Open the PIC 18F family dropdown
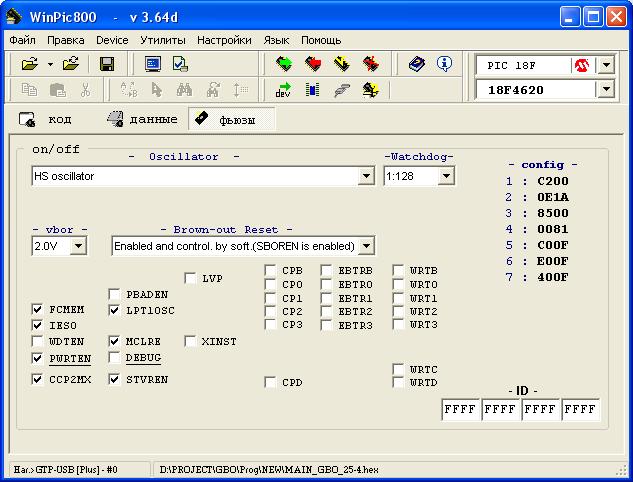Screen dimensions: 633x482 (x=606, y=65)
